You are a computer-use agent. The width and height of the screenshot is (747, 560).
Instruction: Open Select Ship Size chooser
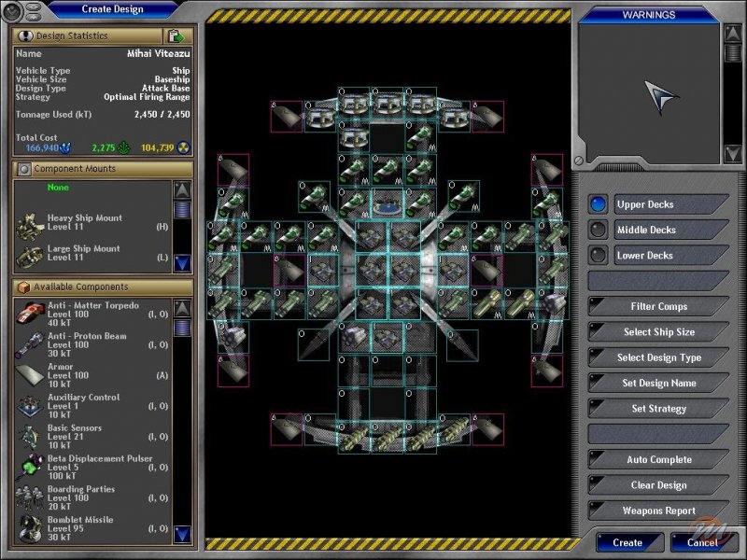tap(657, 332)
